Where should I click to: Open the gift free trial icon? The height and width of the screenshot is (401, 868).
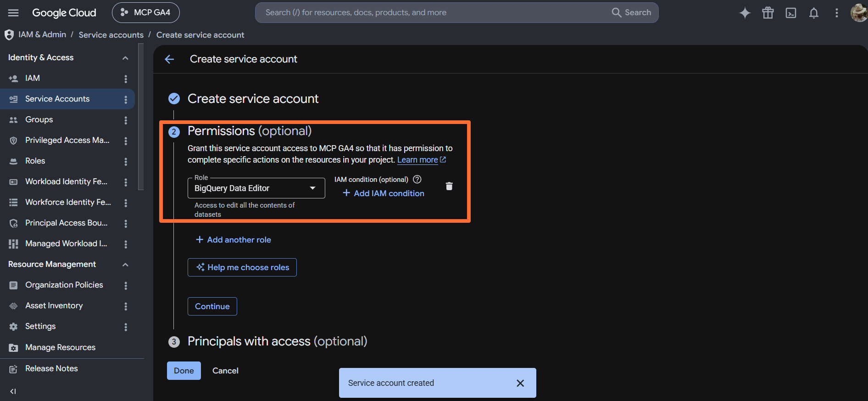coord(768,13)
